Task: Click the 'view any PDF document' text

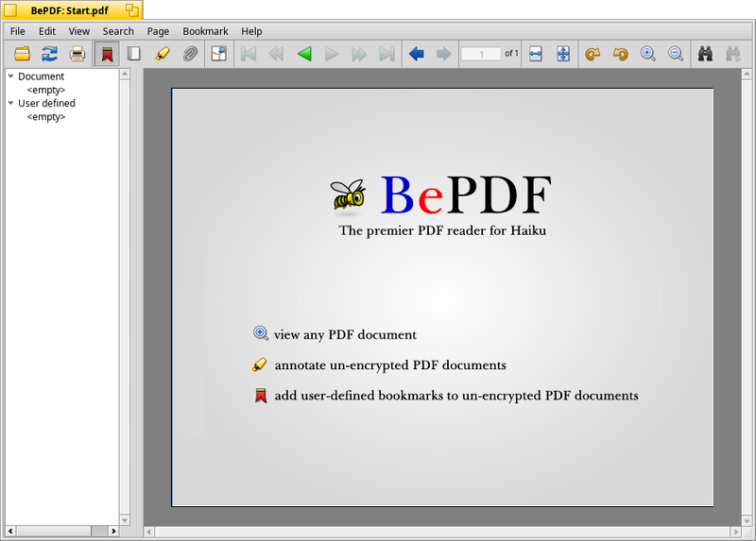Action: pos(345,335)
